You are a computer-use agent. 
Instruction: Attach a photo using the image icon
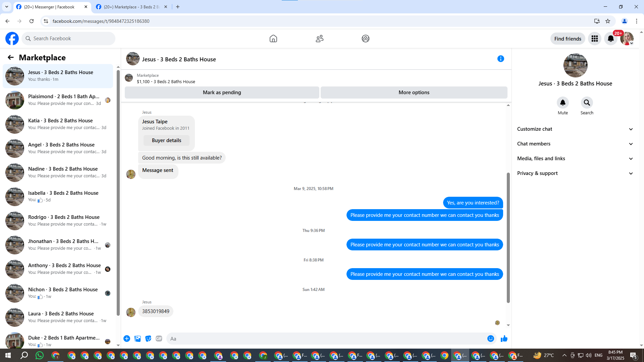coord(138,339)
